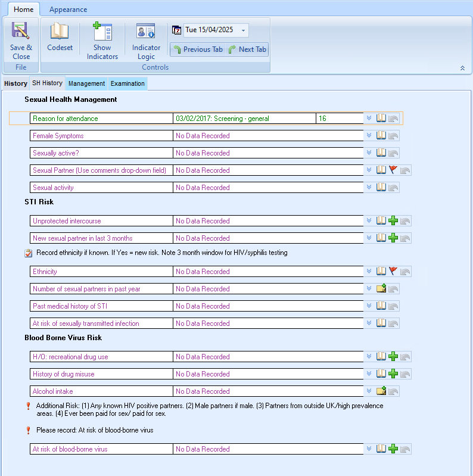Click the Previous Tab button
Image resolution: width=473 pixels, height=476 pixels.
198,49
